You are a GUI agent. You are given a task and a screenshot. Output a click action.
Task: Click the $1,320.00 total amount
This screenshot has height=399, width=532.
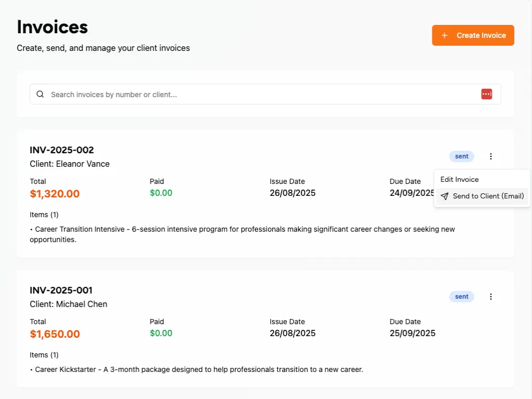[55, 194]
